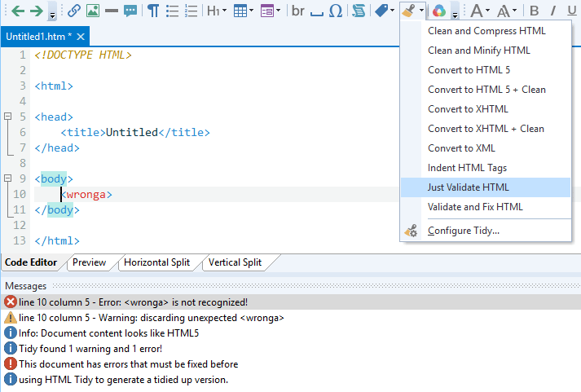Switch to the Preview tab

pos(90,262)
